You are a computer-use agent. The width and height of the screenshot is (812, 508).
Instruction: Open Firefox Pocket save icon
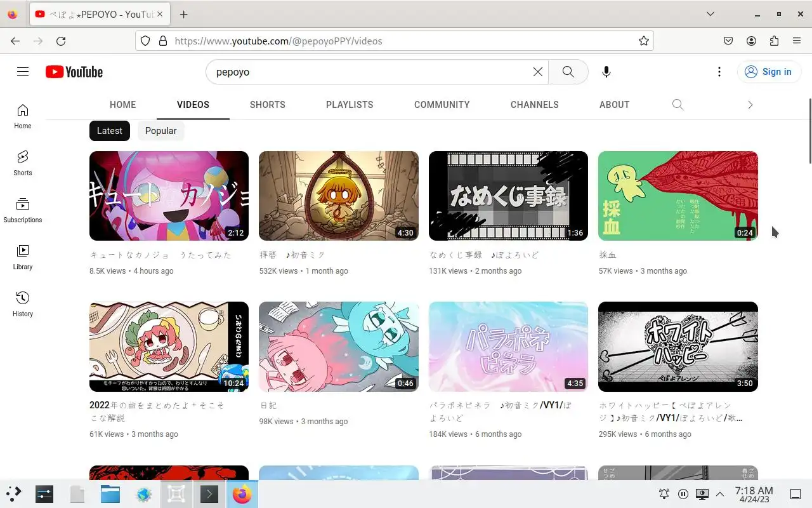[728, 41]
